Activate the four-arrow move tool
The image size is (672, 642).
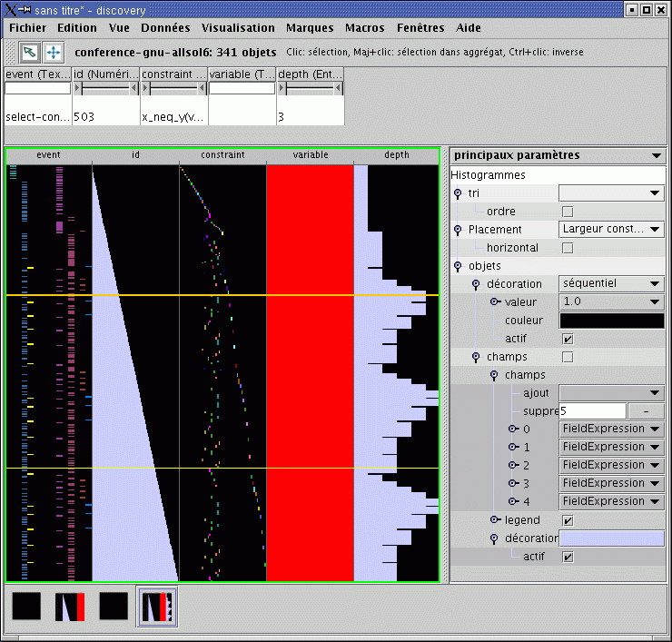(x=54, y=52)
